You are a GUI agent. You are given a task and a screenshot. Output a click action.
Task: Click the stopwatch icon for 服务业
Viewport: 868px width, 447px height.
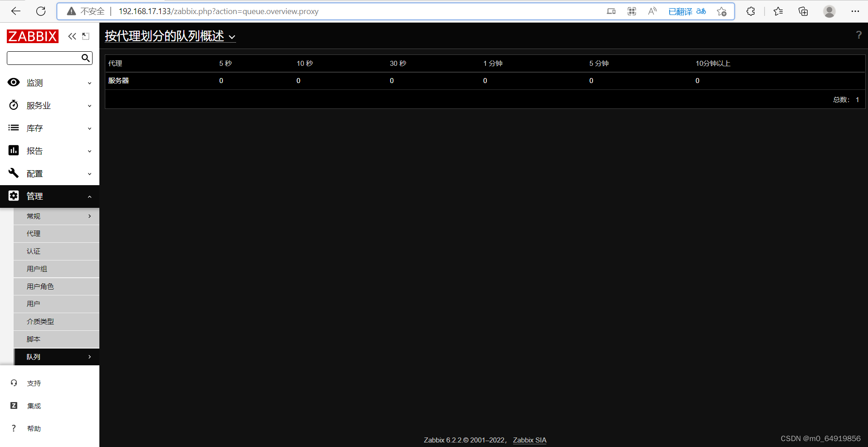point(14,105)
